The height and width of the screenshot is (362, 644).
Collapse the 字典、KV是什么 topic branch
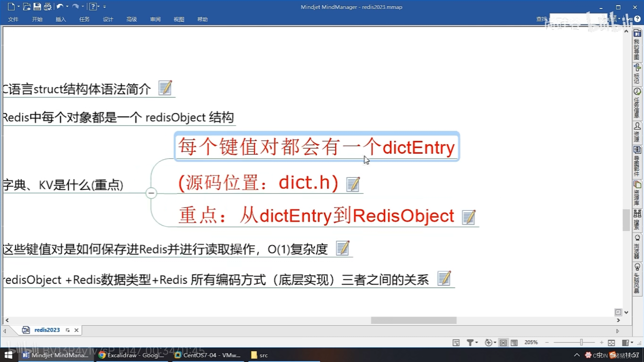tap(151, 193)
